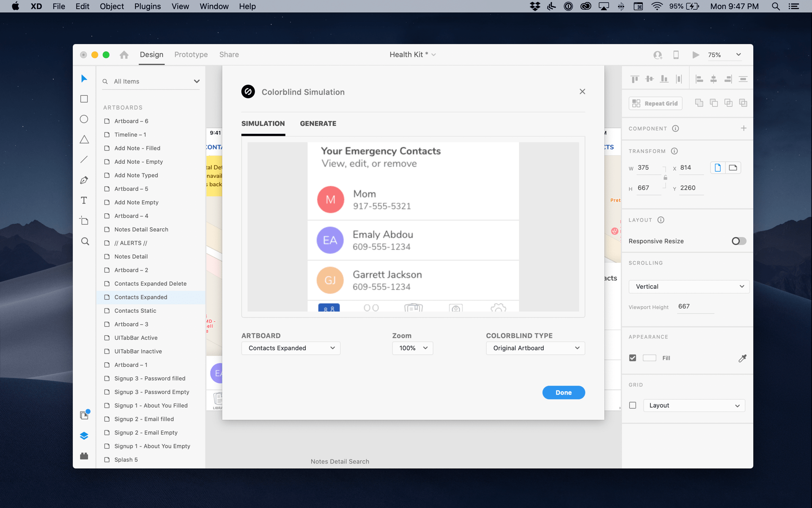Click the Layers panel icon
Viewport: 812px width, 508px height.
point(84,436)
